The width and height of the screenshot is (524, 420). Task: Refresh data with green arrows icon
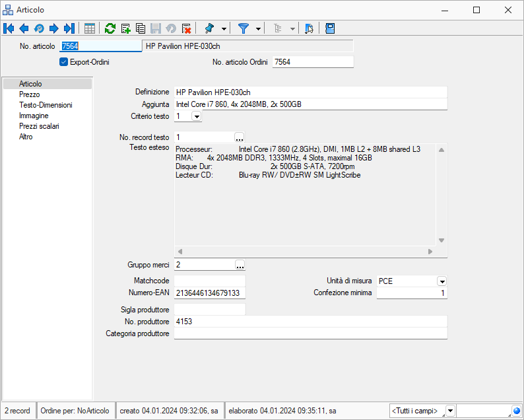(110, 28)
